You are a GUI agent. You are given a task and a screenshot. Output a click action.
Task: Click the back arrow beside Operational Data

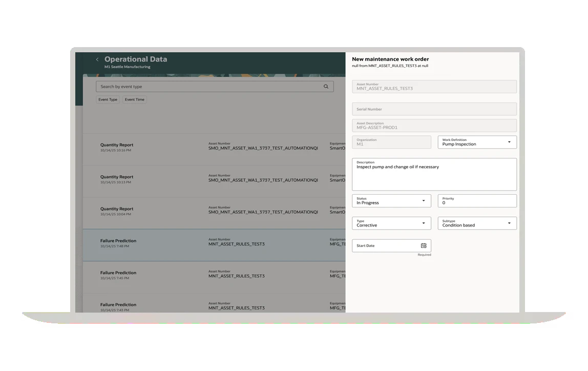coord(97,59)
